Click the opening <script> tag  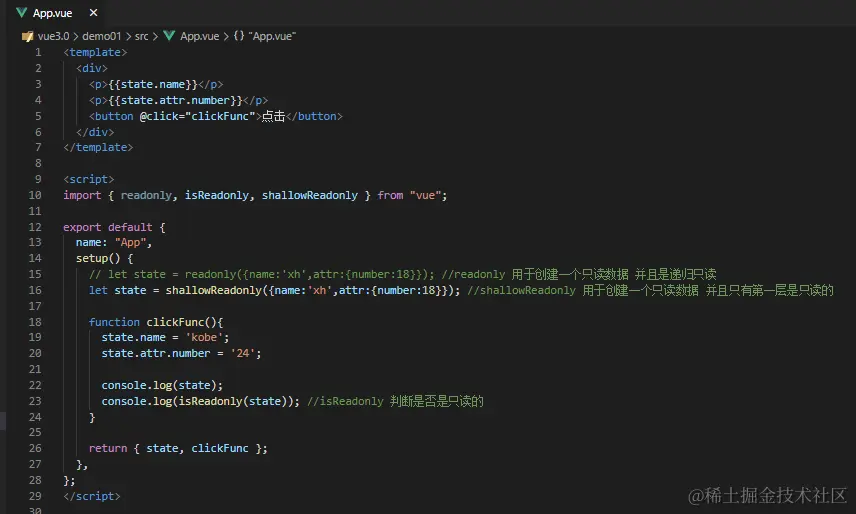pyautogui.click(x=88, y=179)
